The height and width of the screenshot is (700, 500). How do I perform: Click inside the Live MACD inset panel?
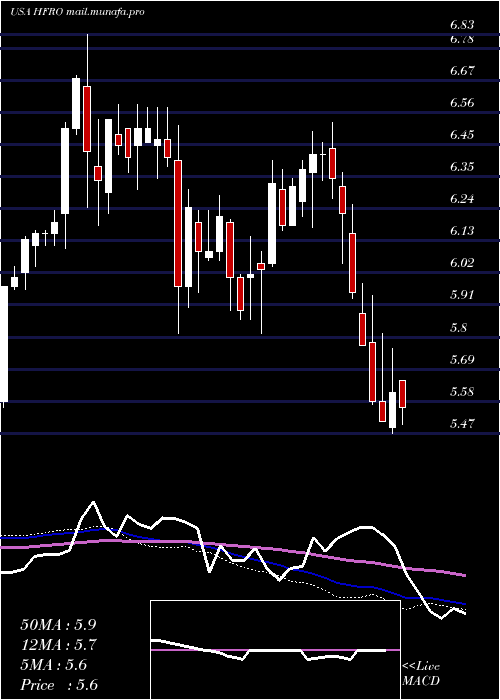pyautogui.click(x=275, y=650)
